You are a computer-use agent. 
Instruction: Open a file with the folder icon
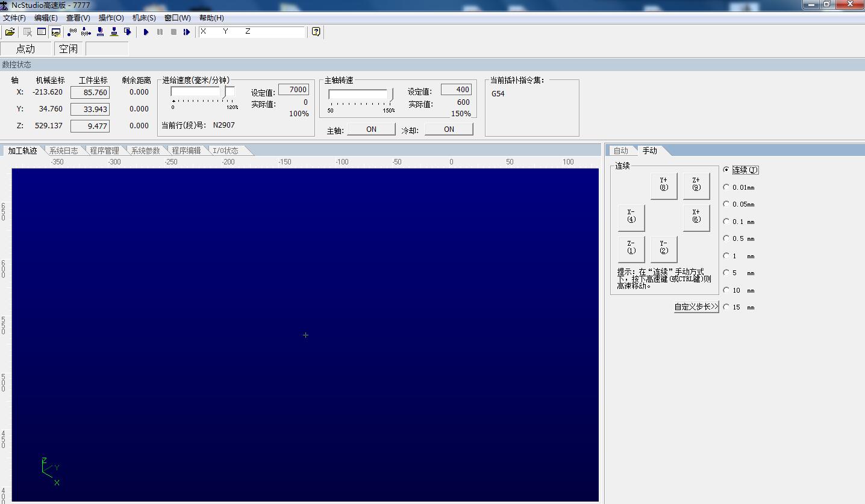(10, 32)
